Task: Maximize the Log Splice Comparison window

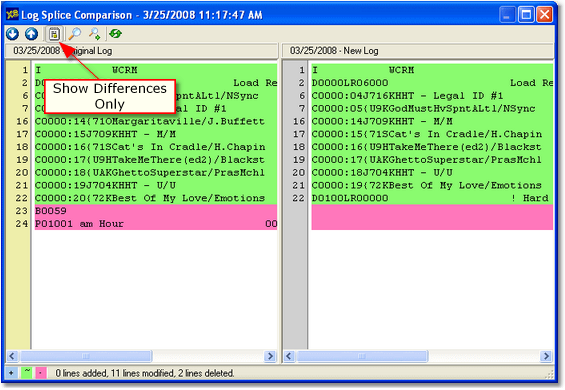Action: click(526, 15)
